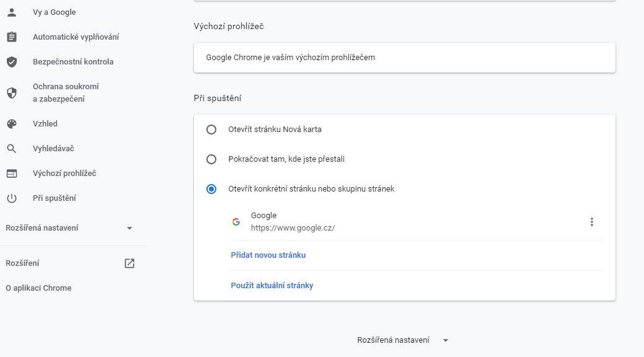Click the shield icon for Ochrana soukromí a zabezpečení
This screenshot has width=644, height=357.
pyautogui.click(x=12, y=93)
